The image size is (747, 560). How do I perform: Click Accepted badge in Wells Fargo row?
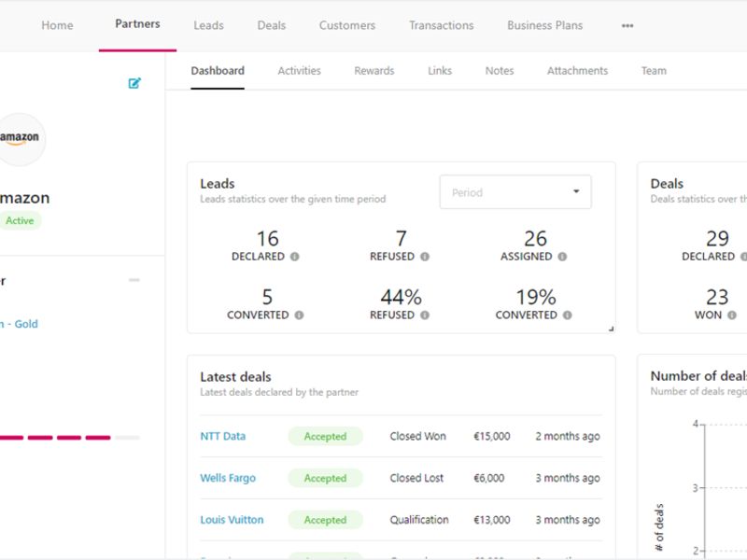pyautogui.click(x=325, y=478)
